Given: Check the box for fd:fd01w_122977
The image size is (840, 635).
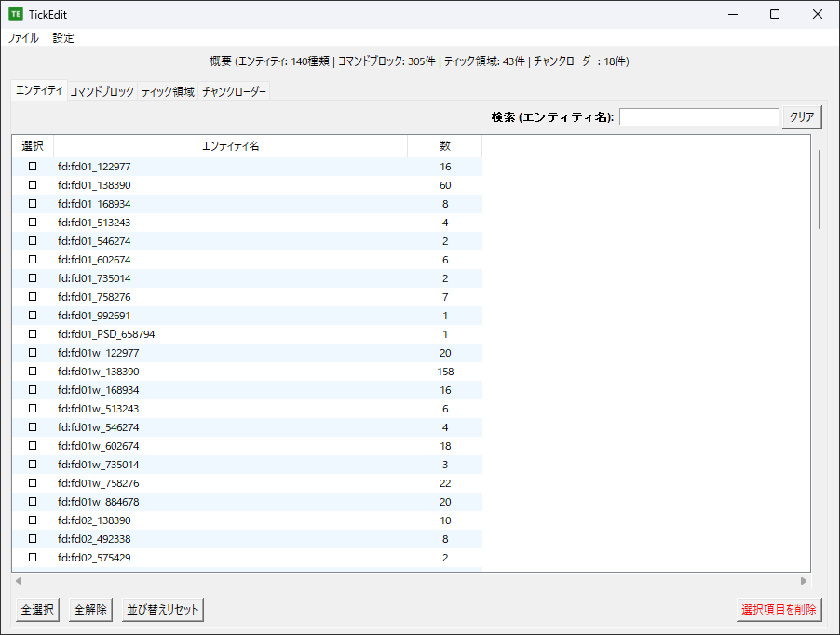Looking at the screenshot, I should (33, 353).
